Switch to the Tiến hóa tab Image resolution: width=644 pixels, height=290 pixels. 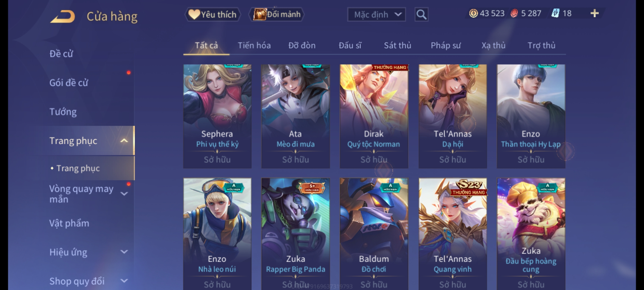[x=254, y=45]
